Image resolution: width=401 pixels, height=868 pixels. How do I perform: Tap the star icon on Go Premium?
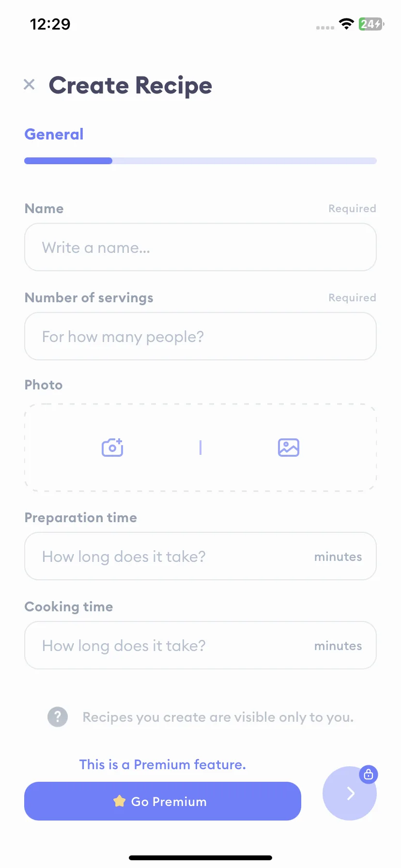(119, 801)
